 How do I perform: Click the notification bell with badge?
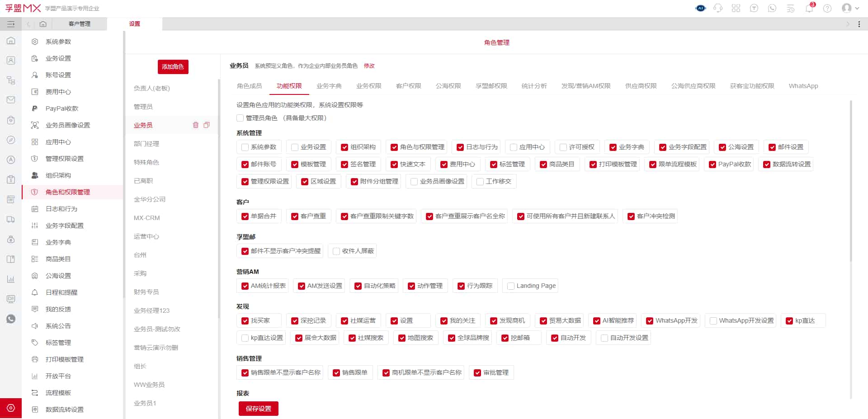(809, 8)
